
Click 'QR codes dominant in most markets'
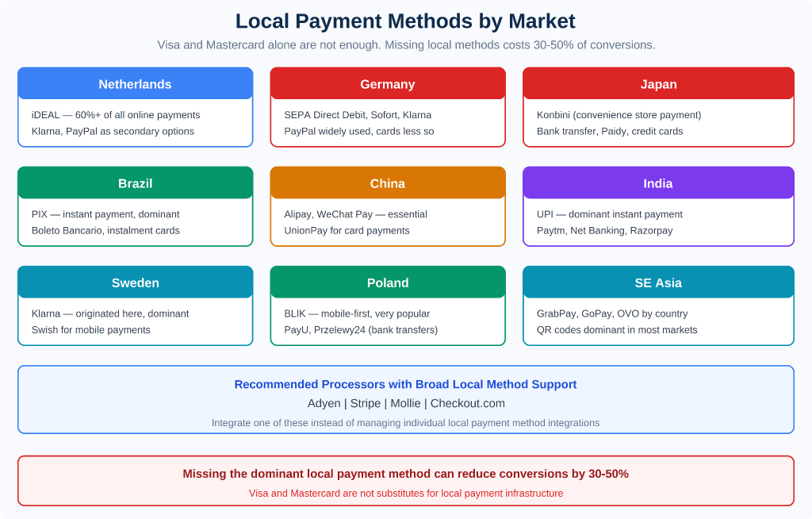617,330
